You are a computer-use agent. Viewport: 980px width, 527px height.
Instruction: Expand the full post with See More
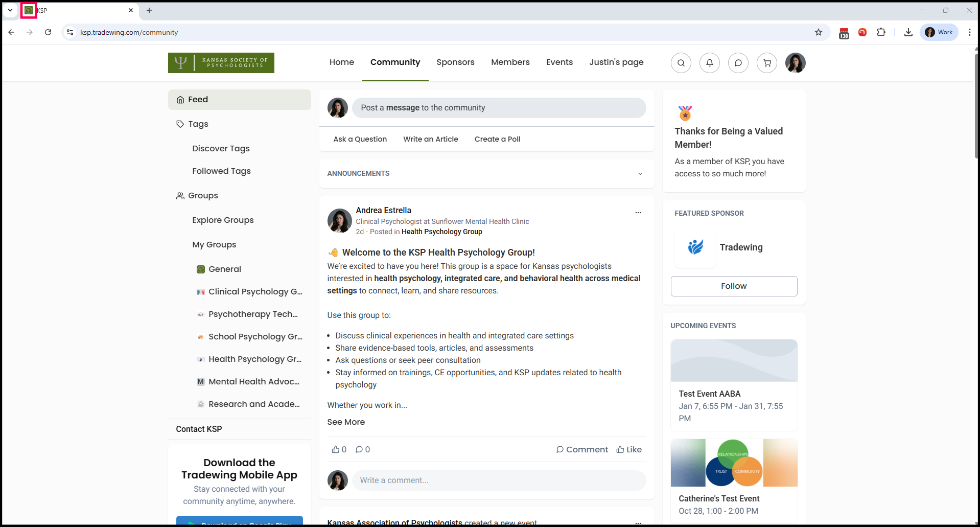346,422
